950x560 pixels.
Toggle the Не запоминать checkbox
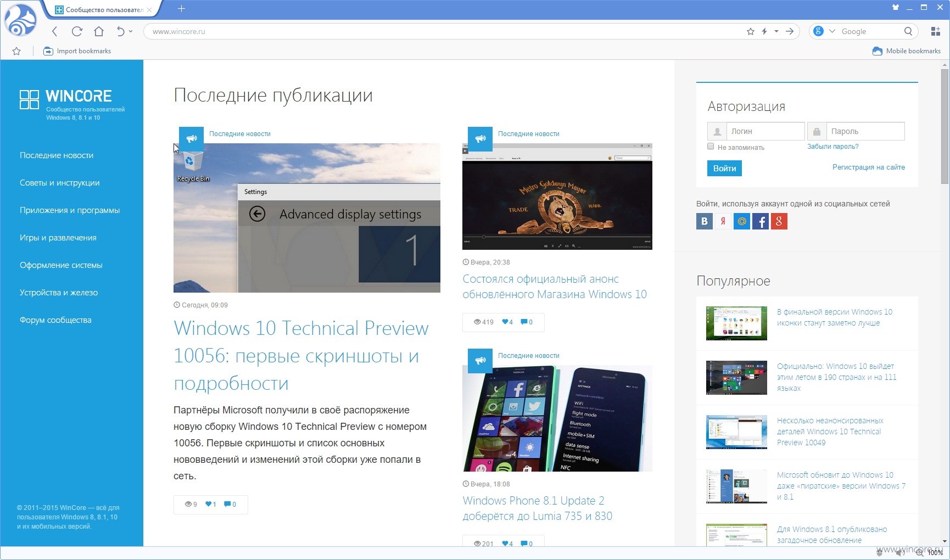711,147
